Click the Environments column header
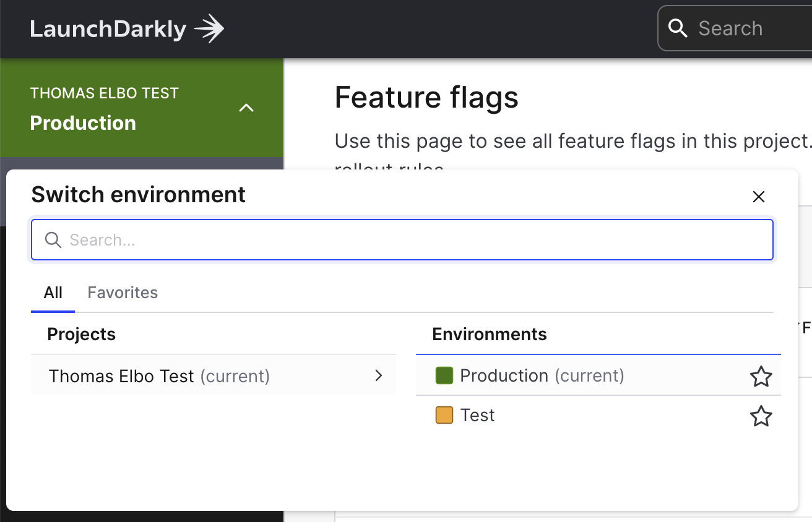Screen dimensions: 812x522 pyautogui.click(x=490, y=335)
